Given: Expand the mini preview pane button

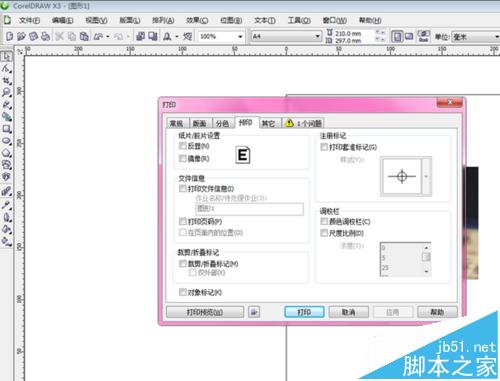Looking at the screenshot, I should 254,312.
